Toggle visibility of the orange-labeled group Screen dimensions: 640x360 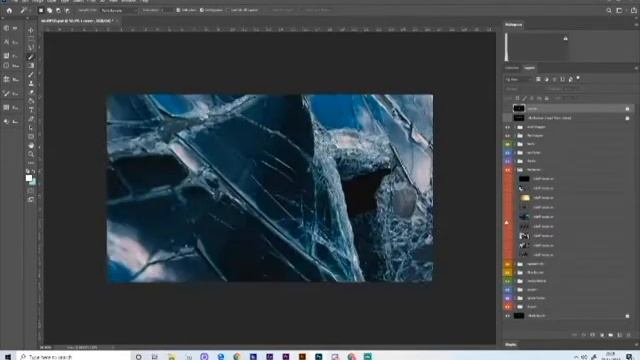[507, 264]
